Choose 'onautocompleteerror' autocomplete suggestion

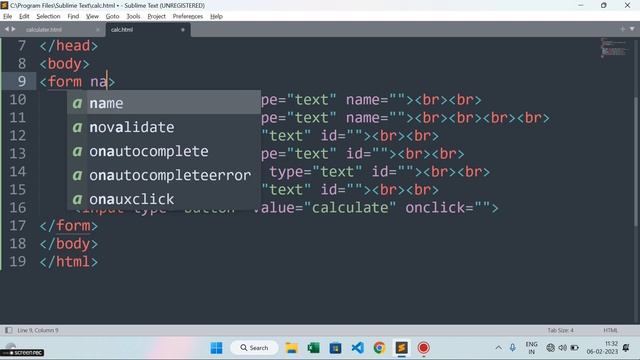pyautogui.click(x=164, y=176)
